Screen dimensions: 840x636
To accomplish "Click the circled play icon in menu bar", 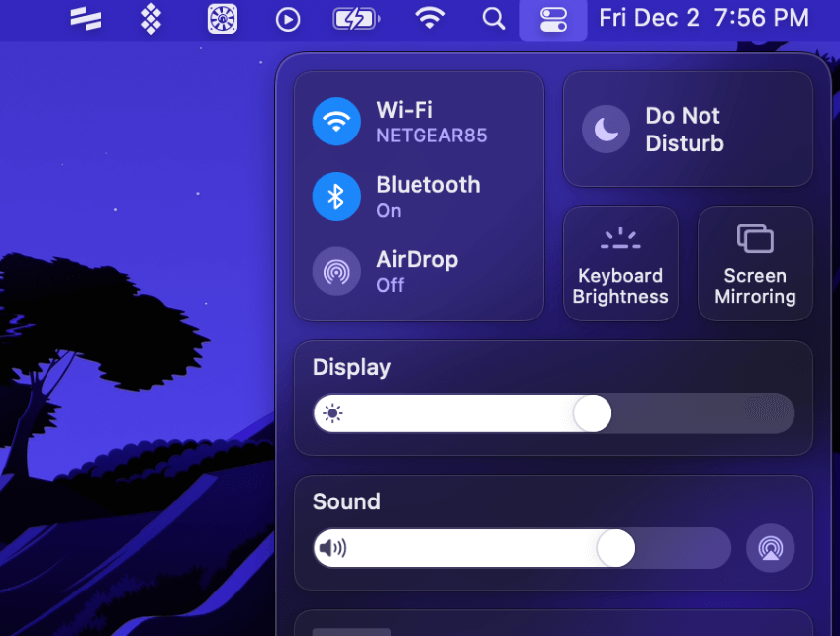I will pos(288,20).
